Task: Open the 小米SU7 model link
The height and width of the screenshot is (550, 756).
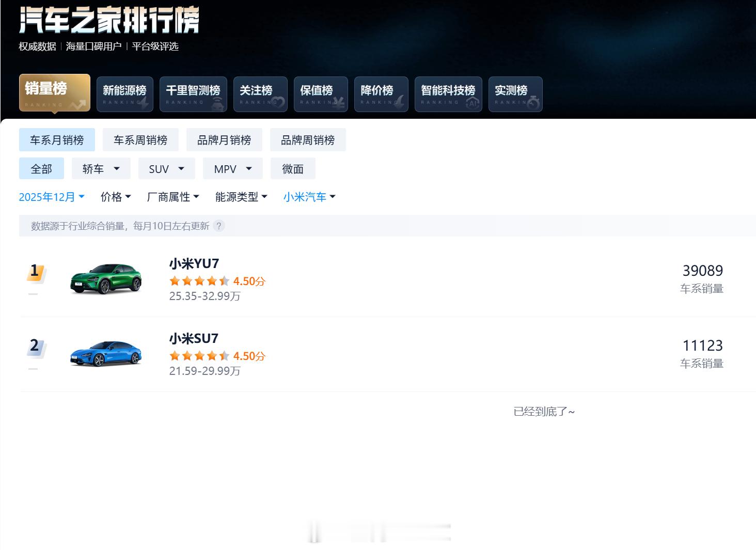Action: 194,338
